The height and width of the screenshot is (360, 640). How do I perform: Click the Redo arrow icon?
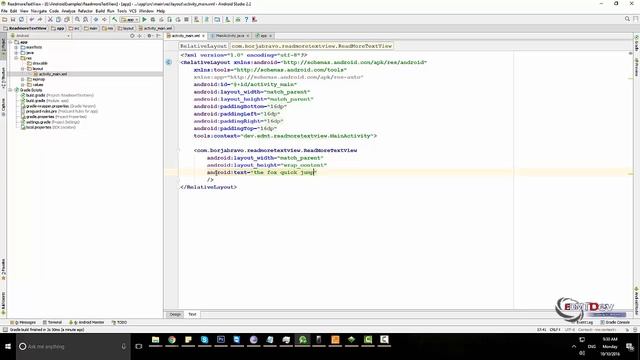[x=40, y=19]
